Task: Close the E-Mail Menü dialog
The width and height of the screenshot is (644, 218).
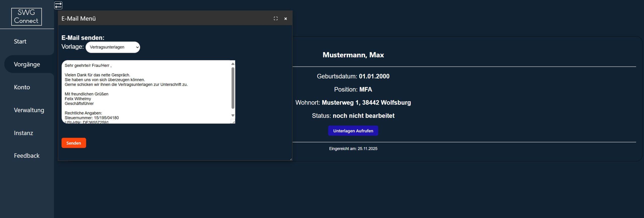Action: pyautogui.click(x=286, y=19)
